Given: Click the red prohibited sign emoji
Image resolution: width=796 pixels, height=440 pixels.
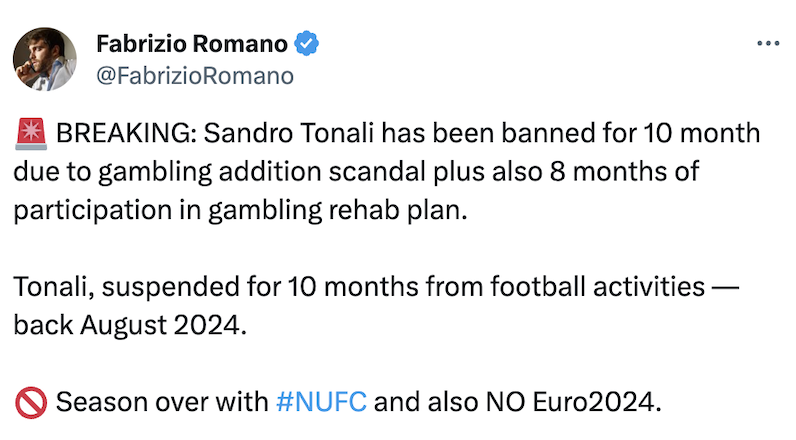Looking at the screenshot, I should (30, 404).
